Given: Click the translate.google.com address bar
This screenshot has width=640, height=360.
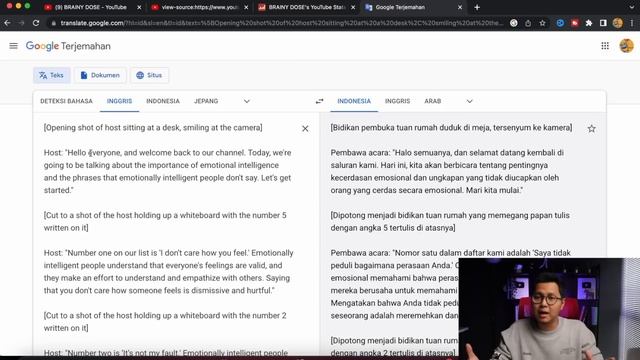Looking at the screenshot, I should coord(282,23).
